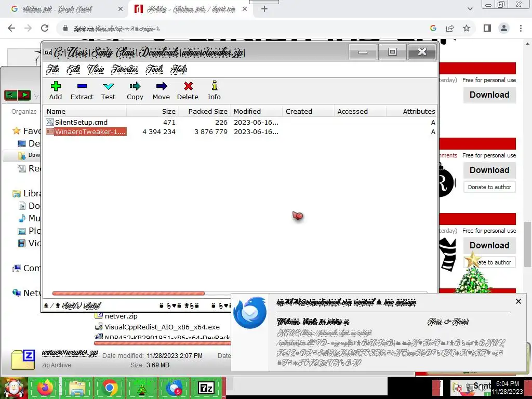Viewport: 532px width, 399px height.
Task: Click the Explorer Forward arrow button
Action: pyautogui.click(x=24, y=95)
